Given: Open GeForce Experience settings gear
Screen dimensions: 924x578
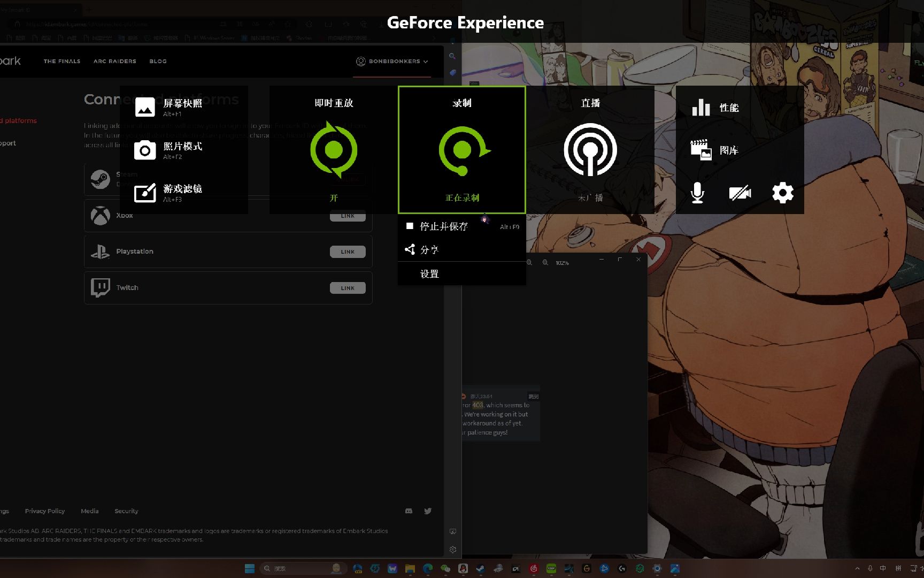Looking at the screenshot, I should (x=783, y=193).
